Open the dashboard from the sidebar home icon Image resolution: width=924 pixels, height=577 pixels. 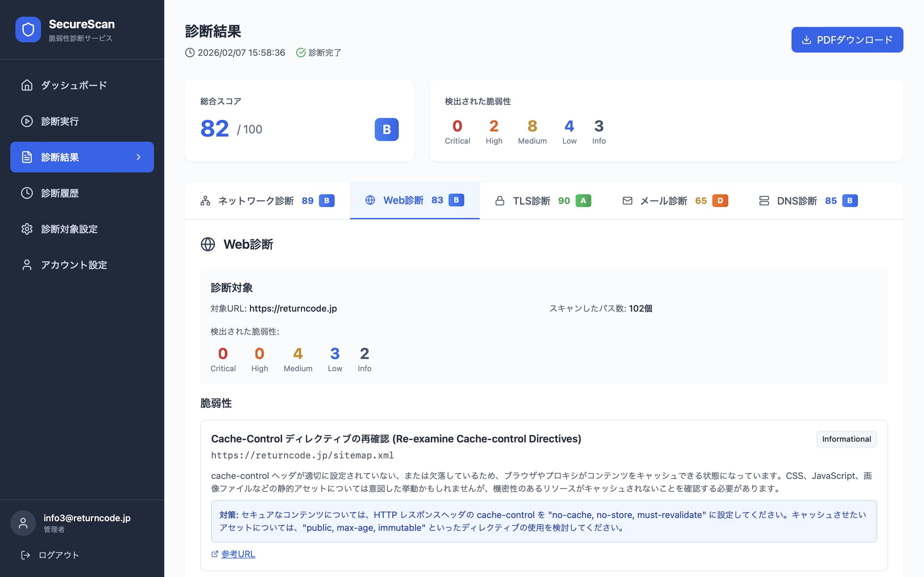pyautogui.click(x=27, y=85)
